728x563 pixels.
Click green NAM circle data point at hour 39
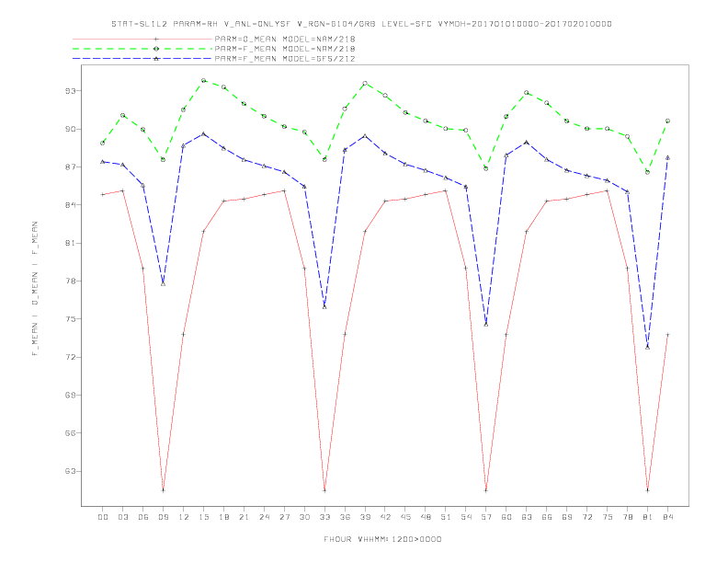[x=365, y=83]
